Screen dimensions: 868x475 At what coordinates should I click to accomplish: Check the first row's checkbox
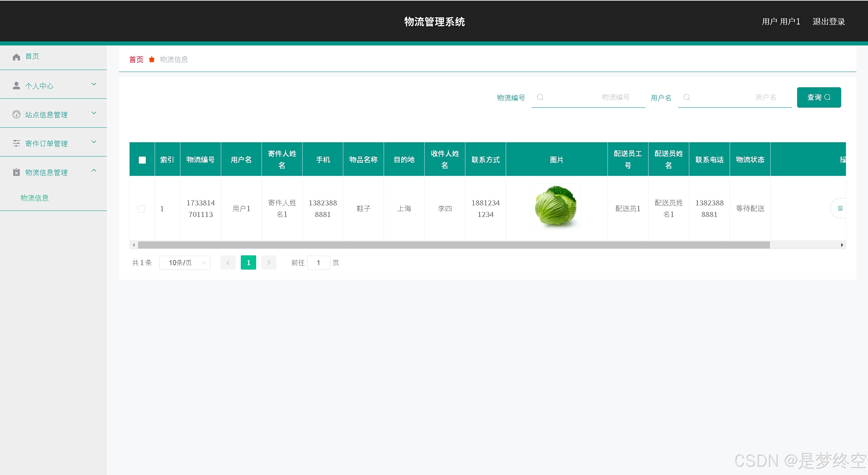tap(141, 209)
